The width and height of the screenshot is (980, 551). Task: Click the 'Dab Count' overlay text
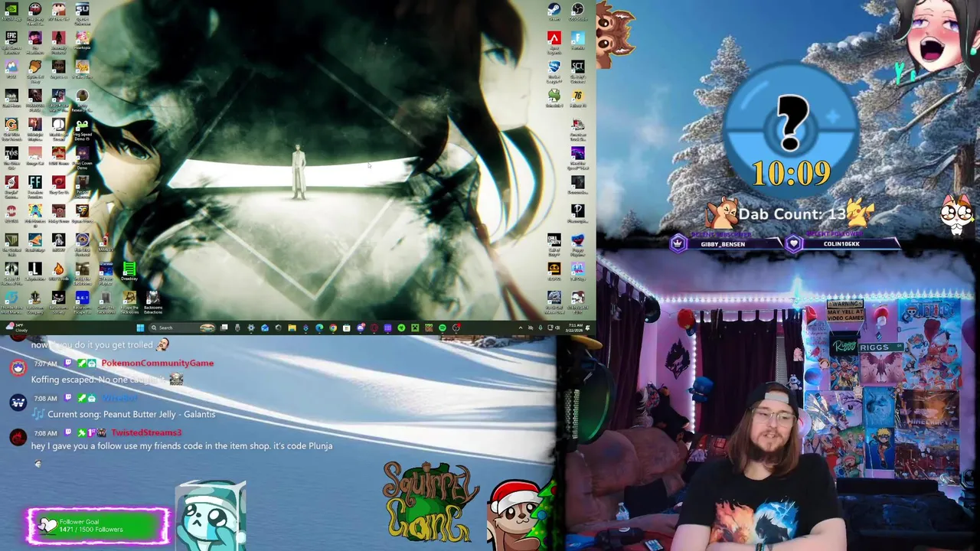coord(792,215)
